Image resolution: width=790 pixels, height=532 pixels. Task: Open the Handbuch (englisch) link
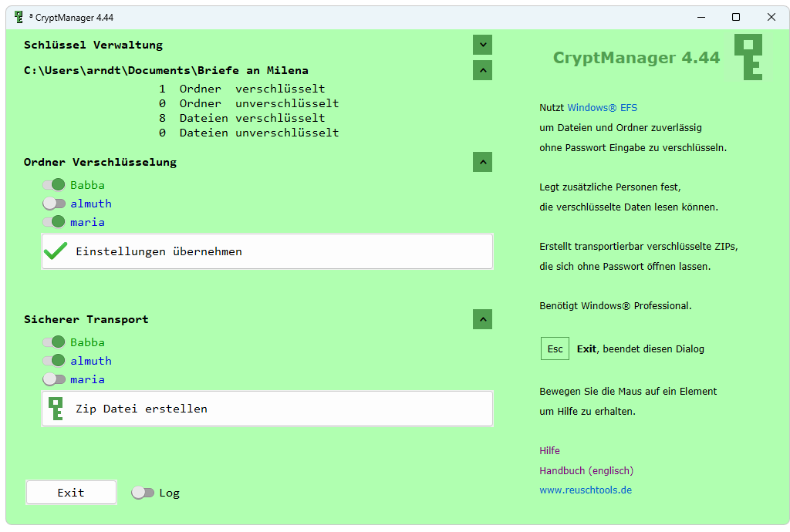(586, 470)
